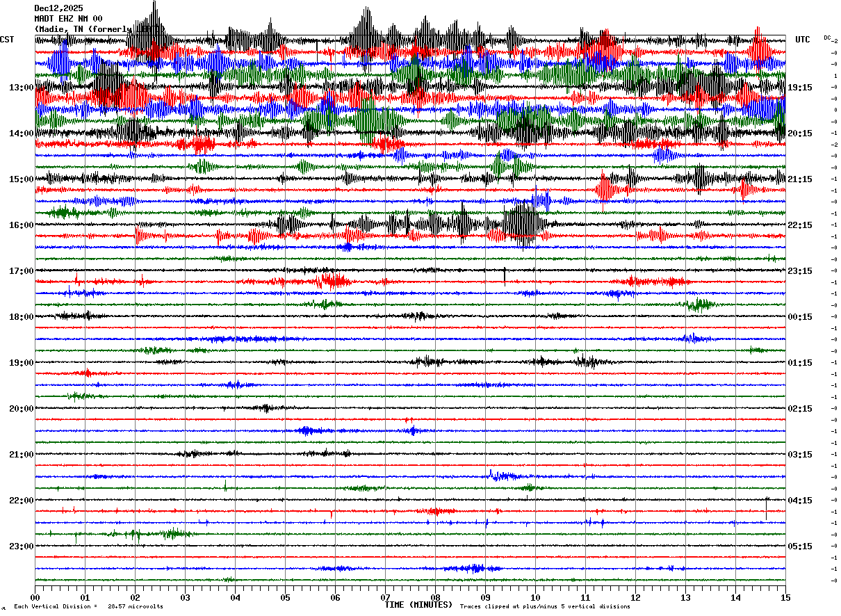Select minute tick label 08
Viewport: 841px width, 616px height.
click(x=435, y=597)
